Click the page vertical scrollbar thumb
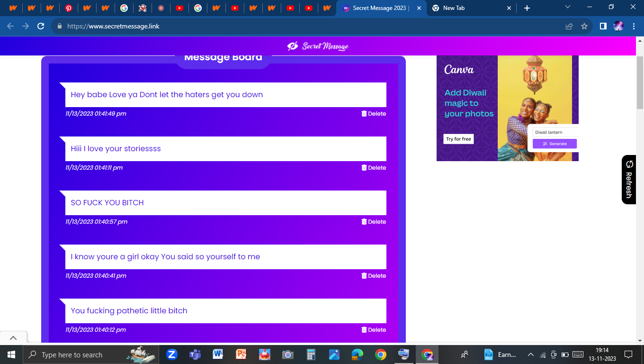 [640, 83]
